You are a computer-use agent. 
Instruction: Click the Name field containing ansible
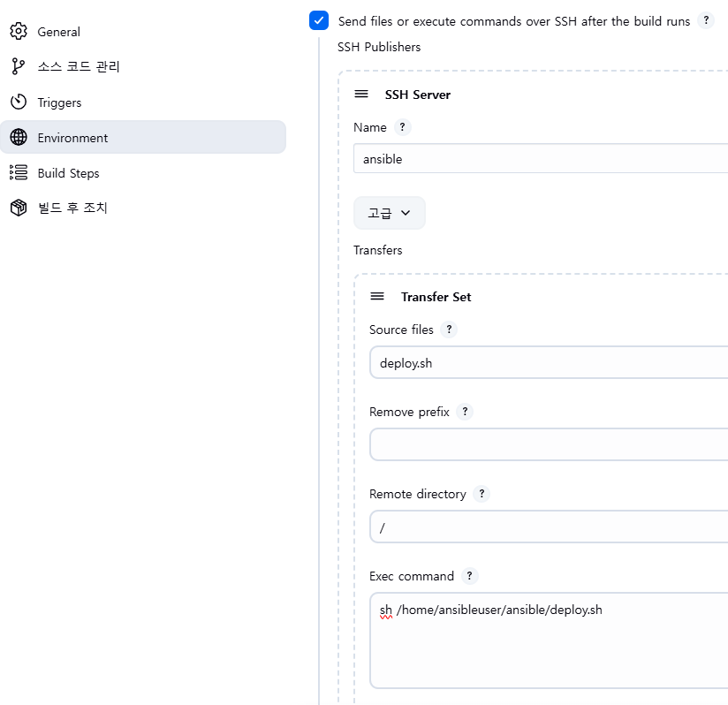point(541,158)
